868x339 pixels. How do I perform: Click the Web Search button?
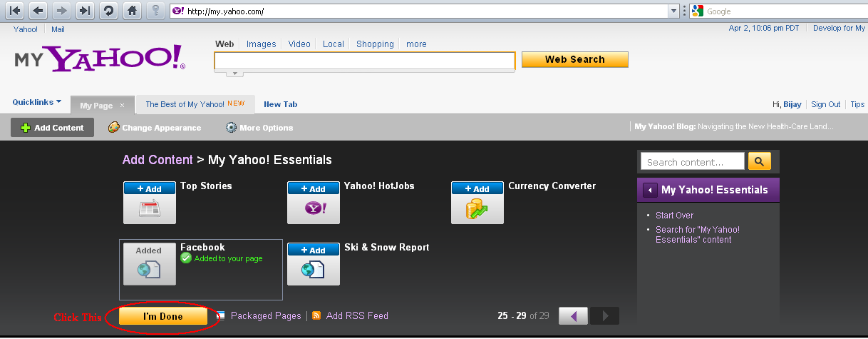click(x=575, y=59)
